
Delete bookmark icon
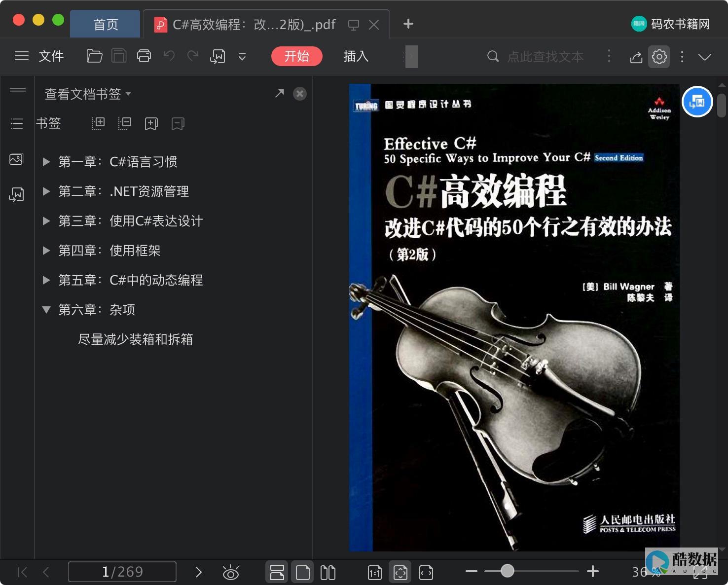coord(178,124)
